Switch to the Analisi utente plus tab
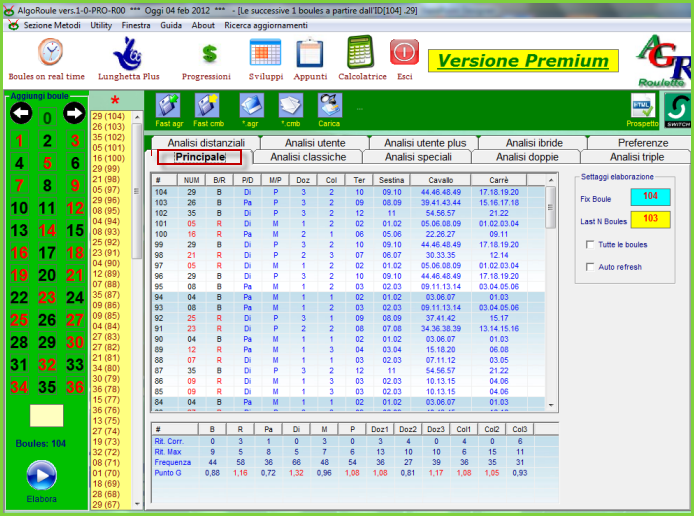This screenshot has width=694, height=516. pos(425,143)
